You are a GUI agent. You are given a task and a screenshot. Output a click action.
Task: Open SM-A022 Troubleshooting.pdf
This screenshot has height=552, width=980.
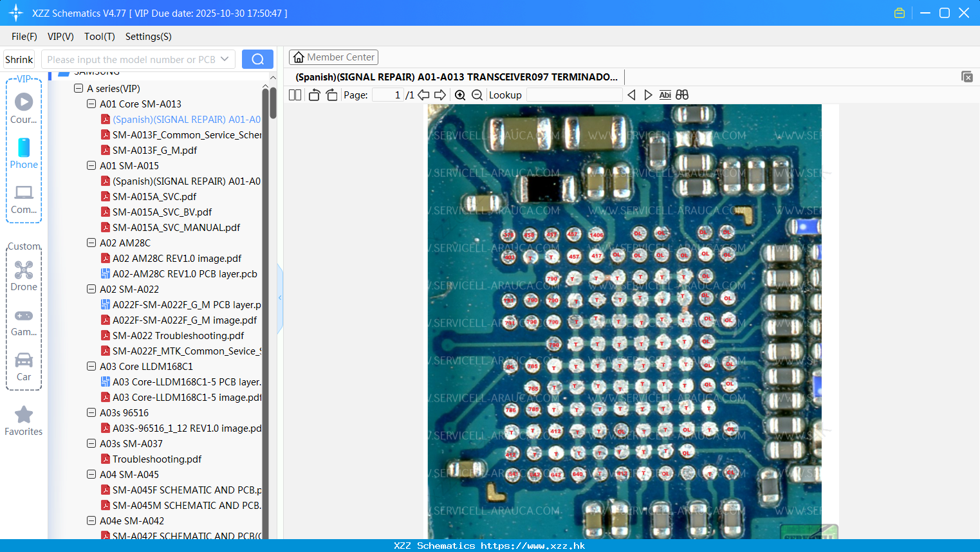172,335
